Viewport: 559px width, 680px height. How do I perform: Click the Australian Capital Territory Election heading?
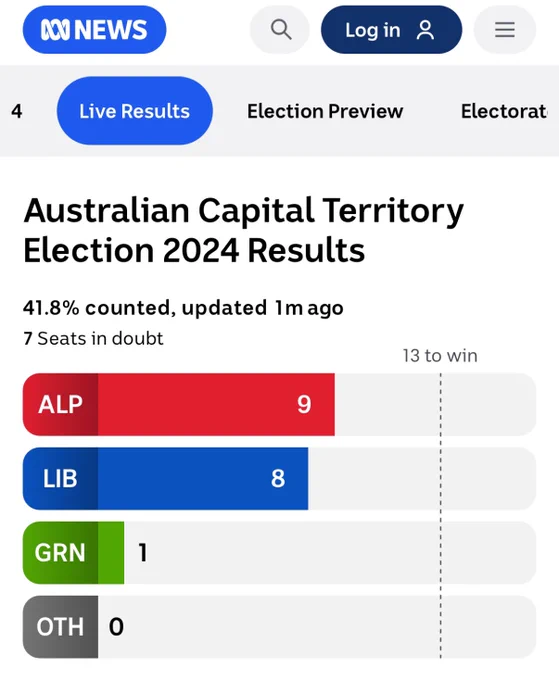243,230
